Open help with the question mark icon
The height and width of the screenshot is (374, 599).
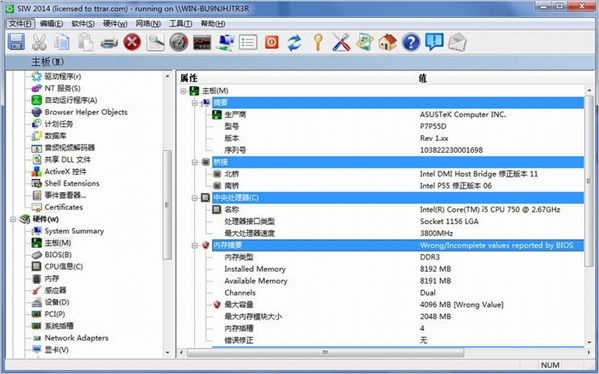pyautogui.click(x=411, y=42)
